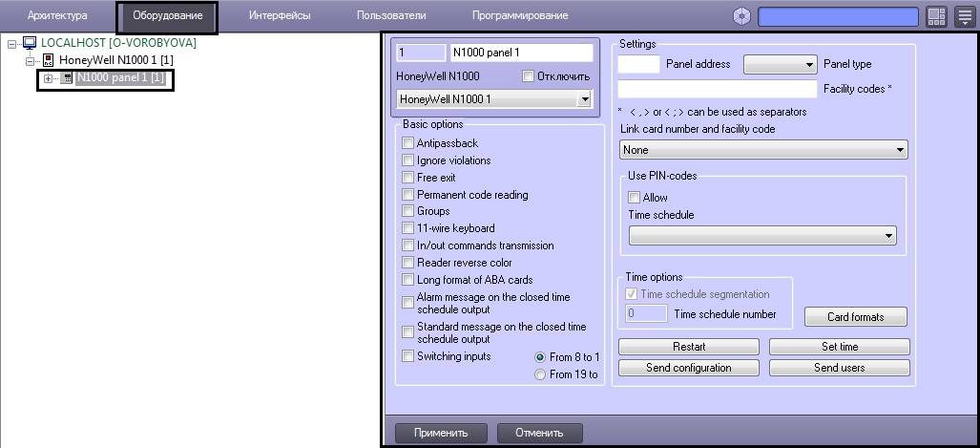This screenshot has height=448, width=980.
Task: Click the Отменить button
Action: [x=539, y=433]
